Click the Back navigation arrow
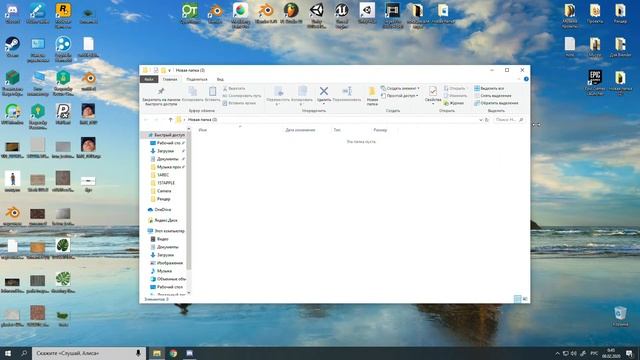640x360 pixels. point(146,120)
